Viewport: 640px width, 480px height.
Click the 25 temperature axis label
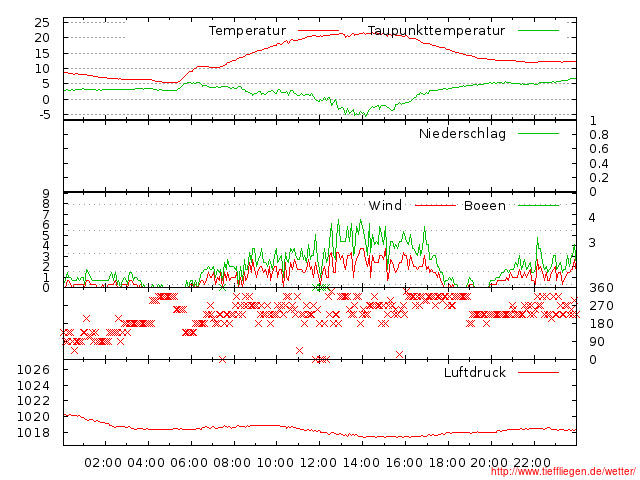point(42,22)
